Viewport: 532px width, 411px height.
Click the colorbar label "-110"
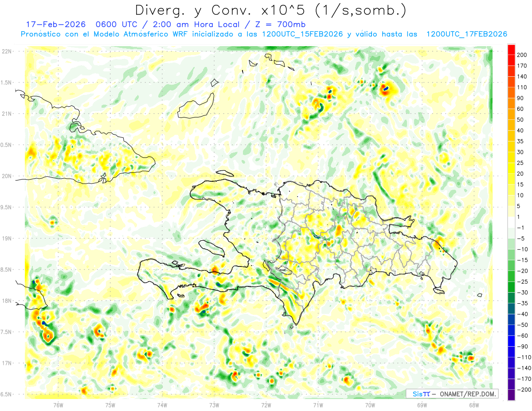524,357
